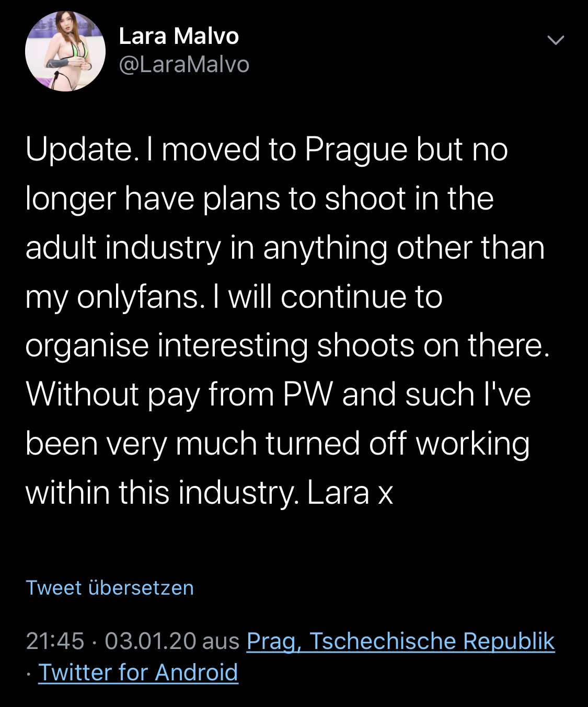This screenshot has height=707, width=588.
Task: Click the 21:45 timestamp
Action: pos(55,641)
